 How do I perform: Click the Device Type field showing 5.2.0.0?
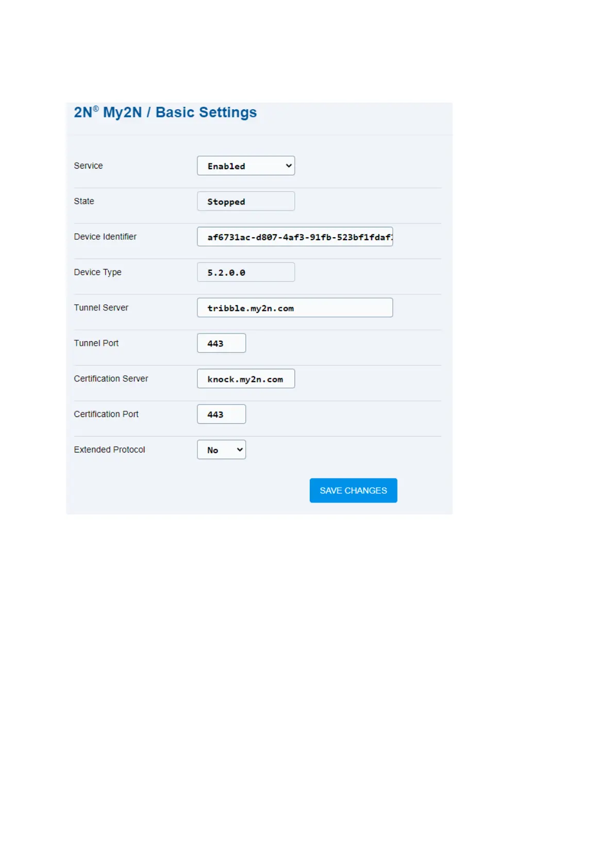[x=246, y=272]
